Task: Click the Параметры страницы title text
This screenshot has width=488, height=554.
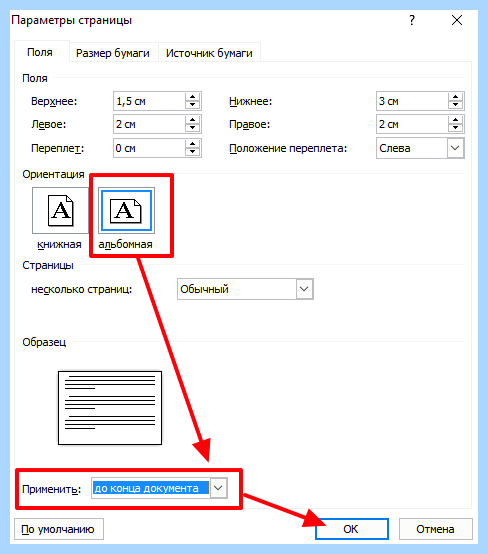Action: [72, 20]
